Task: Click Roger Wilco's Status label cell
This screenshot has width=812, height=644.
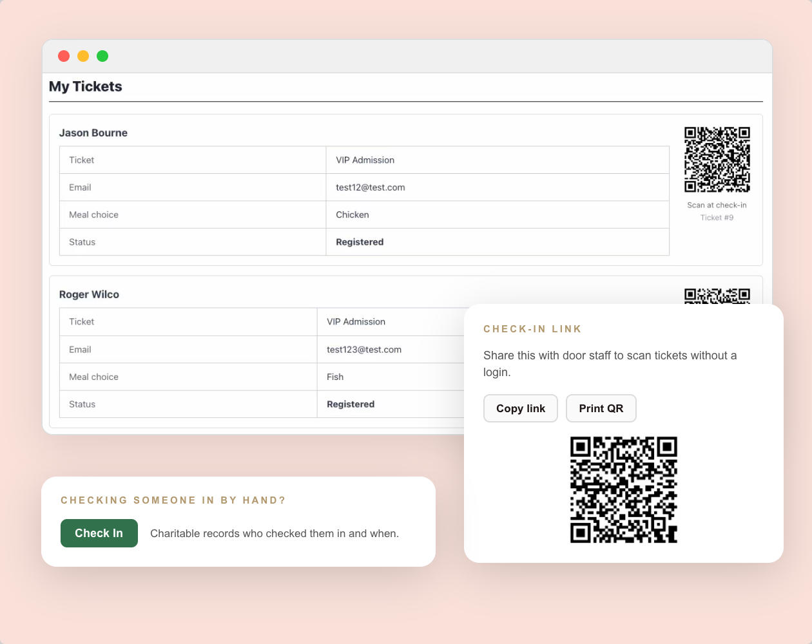Action: pos(188,404)
